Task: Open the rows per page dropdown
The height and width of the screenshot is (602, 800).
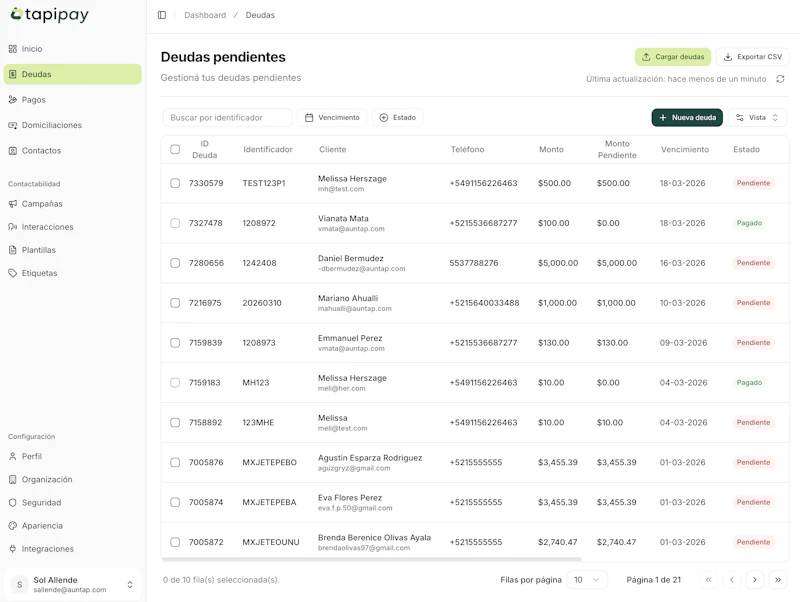Action: 587,580
